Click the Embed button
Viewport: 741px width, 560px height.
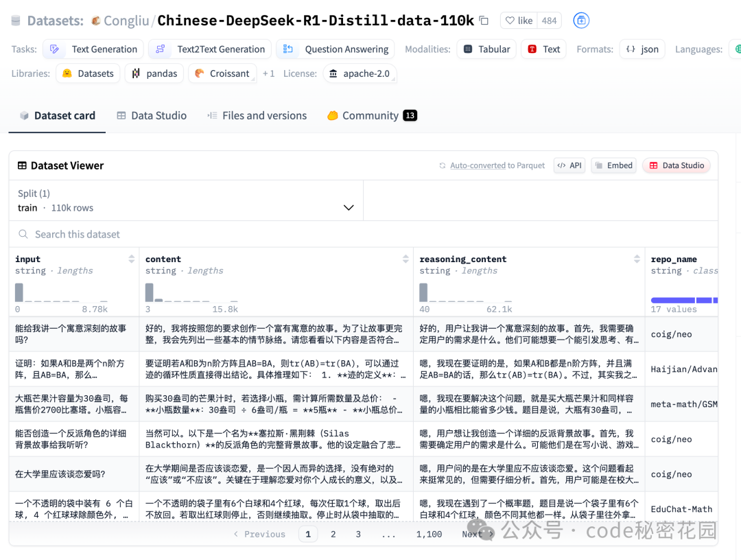click(614, 165)
